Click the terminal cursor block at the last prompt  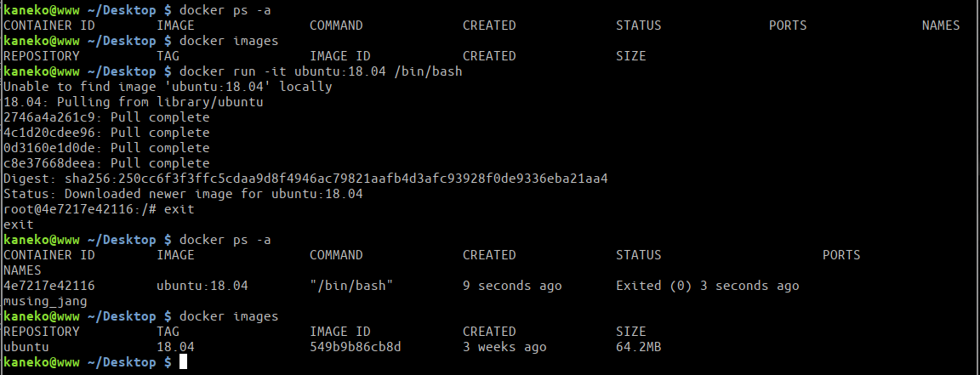click(x=183, y=362)
